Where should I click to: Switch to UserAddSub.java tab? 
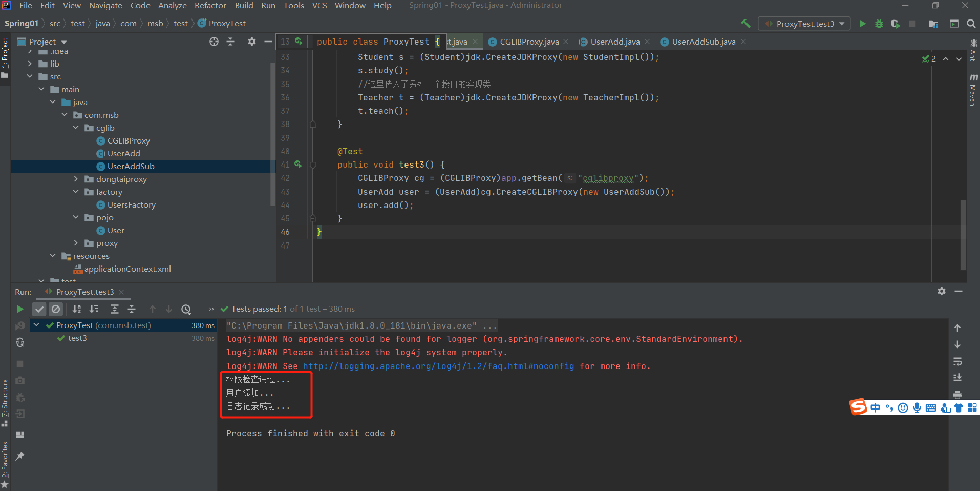point(704,42)
